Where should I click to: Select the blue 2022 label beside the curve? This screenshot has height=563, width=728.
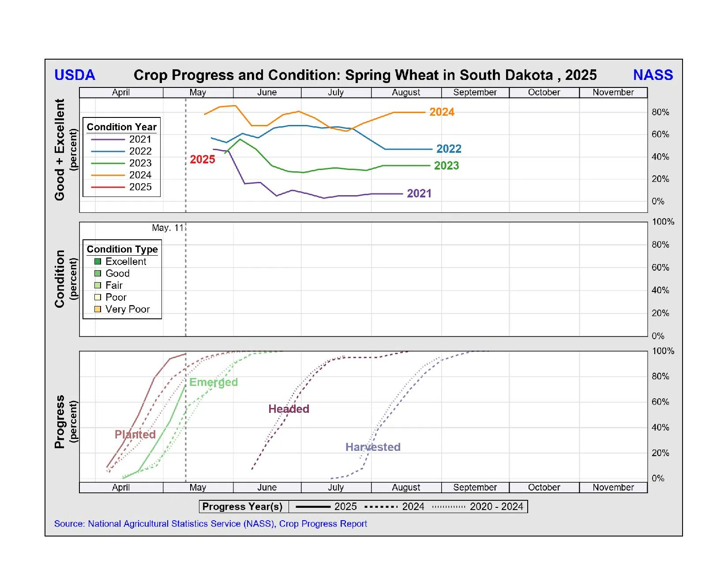tap(449, 149)
